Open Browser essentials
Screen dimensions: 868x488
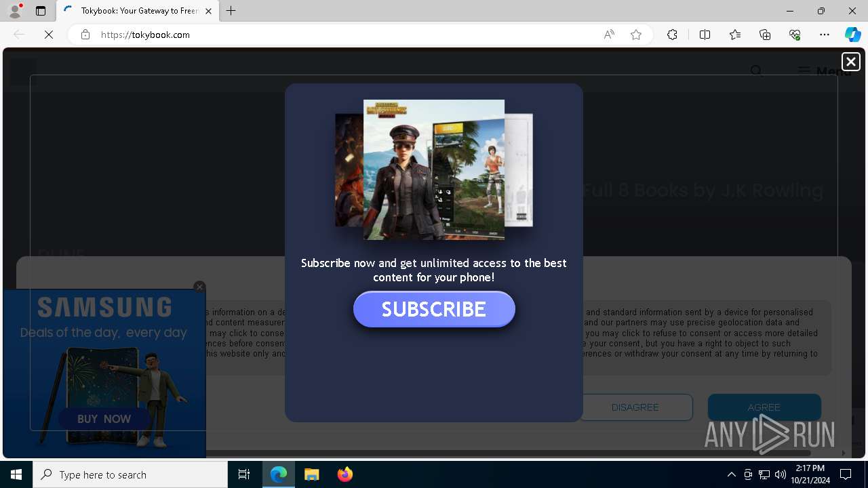coord(795,35)
